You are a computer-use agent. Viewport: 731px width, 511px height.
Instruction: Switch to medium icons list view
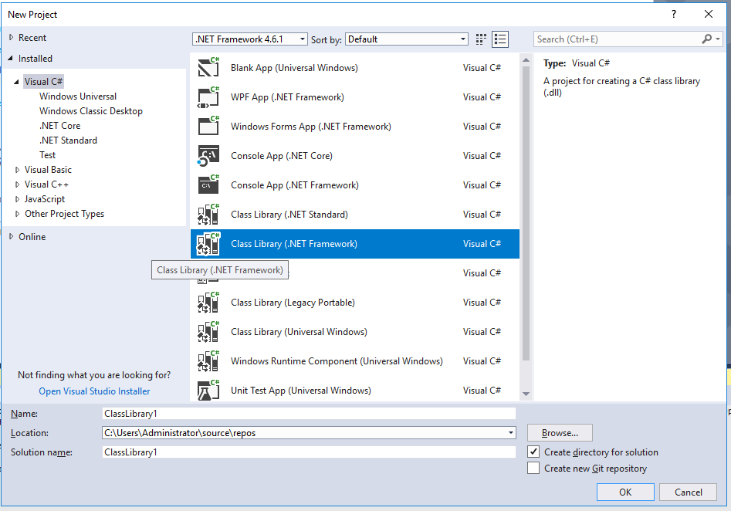pyautogui.click(x=500, y=39)
